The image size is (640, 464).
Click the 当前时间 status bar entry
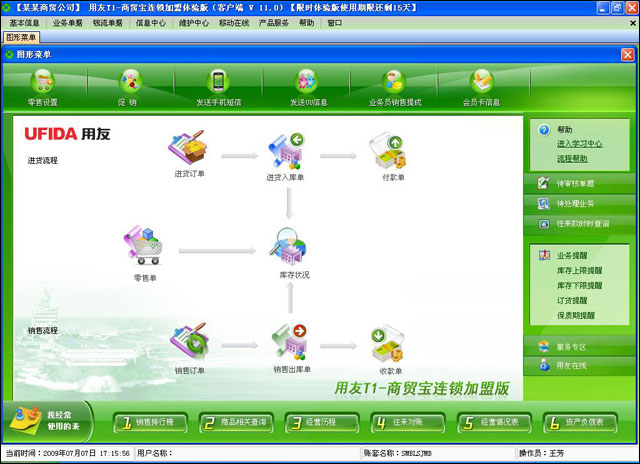click(68, 453)
